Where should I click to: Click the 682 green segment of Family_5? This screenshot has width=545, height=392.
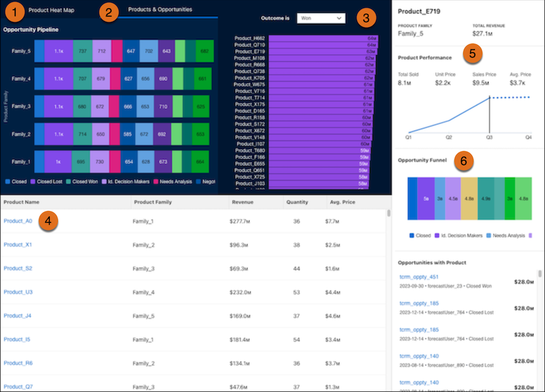[205, 51]
